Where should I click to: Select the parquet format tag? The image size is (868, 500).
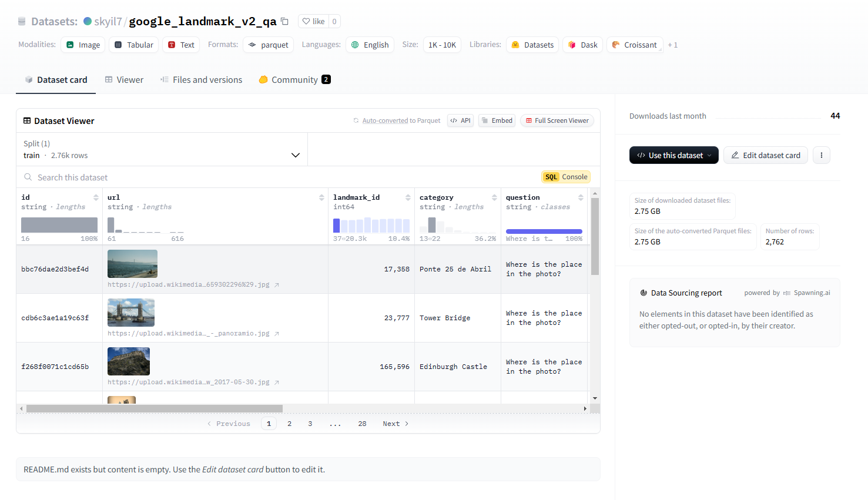(x=268, y=45)
